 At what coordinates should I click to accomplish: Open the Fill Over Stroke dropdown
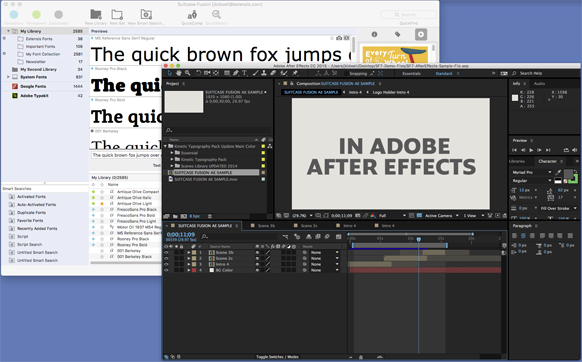coord(558,208)
